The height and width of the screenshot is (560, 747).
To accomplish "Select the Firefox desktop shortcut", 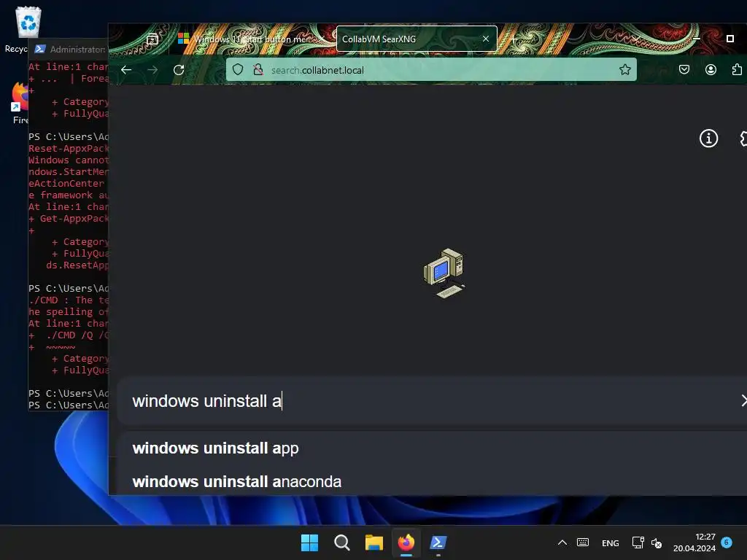I will coord(20,104).
